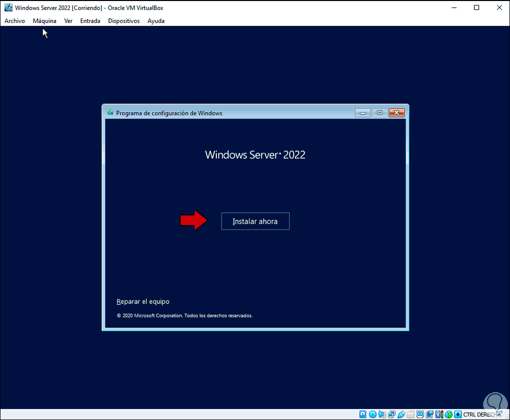Click the CPU virtualization status icon
This screenshot has height=420, width=510.
439,414
